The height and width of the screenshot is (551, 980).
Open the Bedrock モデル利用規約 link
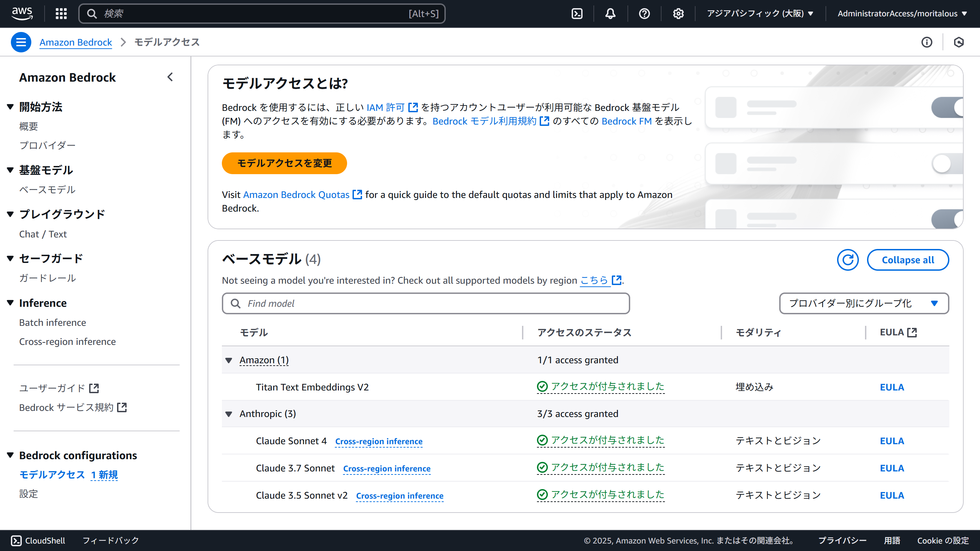point(491,121)
